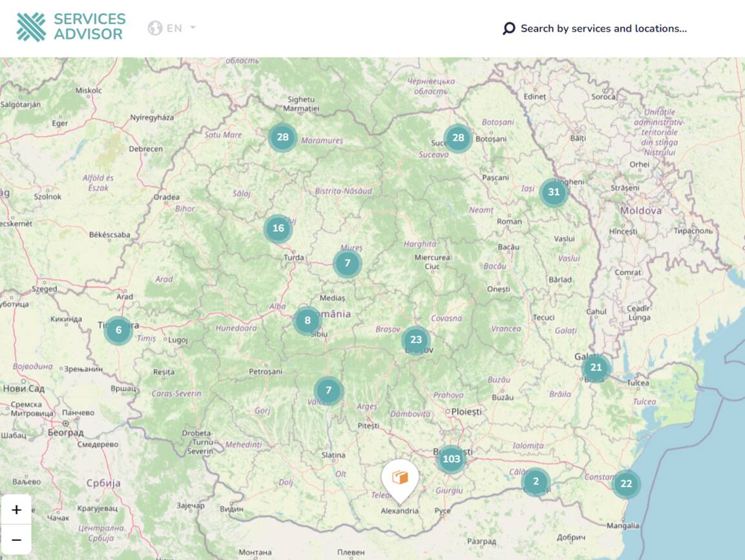Zoom out the map with minus button
This screenshot has width=745, height=560.
click(x=17, y=539)
